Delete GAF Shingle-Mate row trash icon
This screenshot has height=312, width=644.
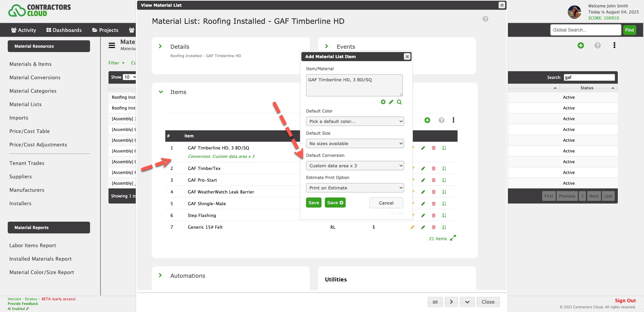(x=434, y=204)
